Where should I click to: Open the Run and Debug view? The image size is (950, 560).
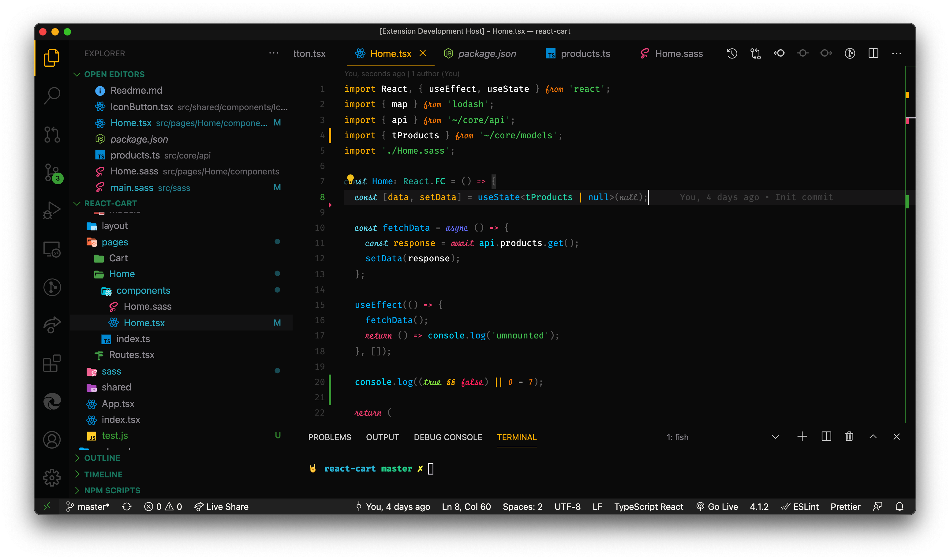coord(52,210)
